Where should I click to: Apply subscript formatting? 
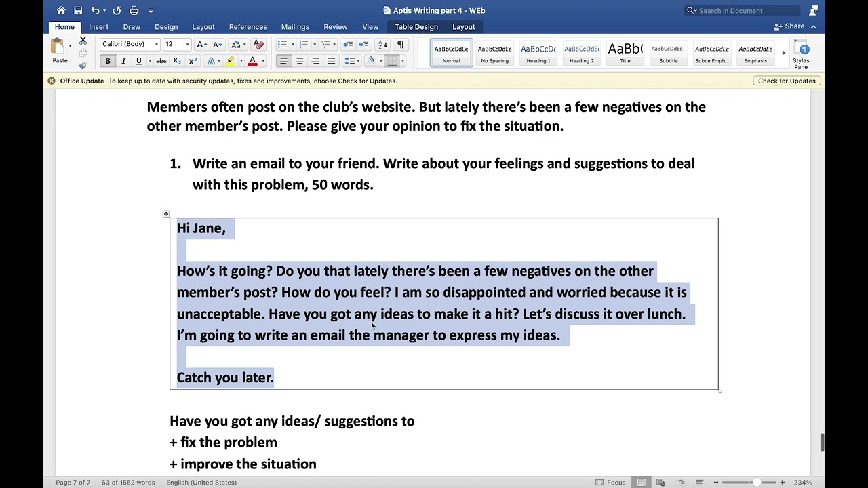point(177,61)
